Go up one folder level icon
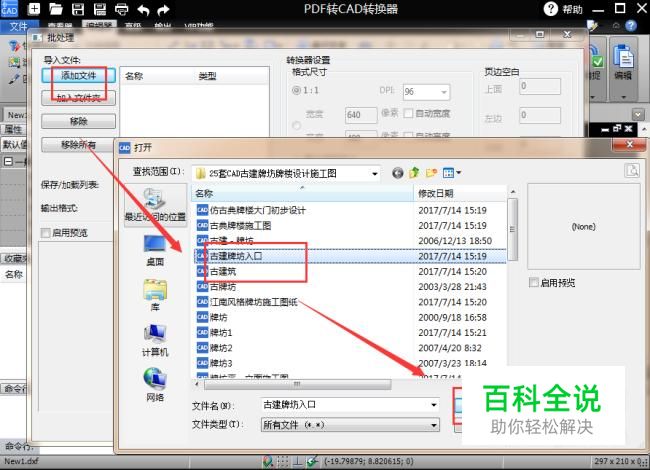Image resolution: width=650 pixels, height=470 pixels. point(414,173)
